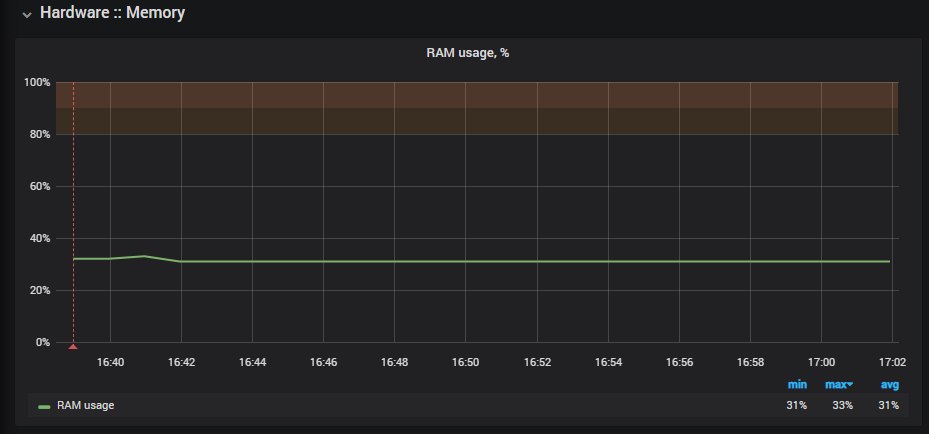Click the 16:50 time axis label
Screen dimensions: 929x434
466,362
